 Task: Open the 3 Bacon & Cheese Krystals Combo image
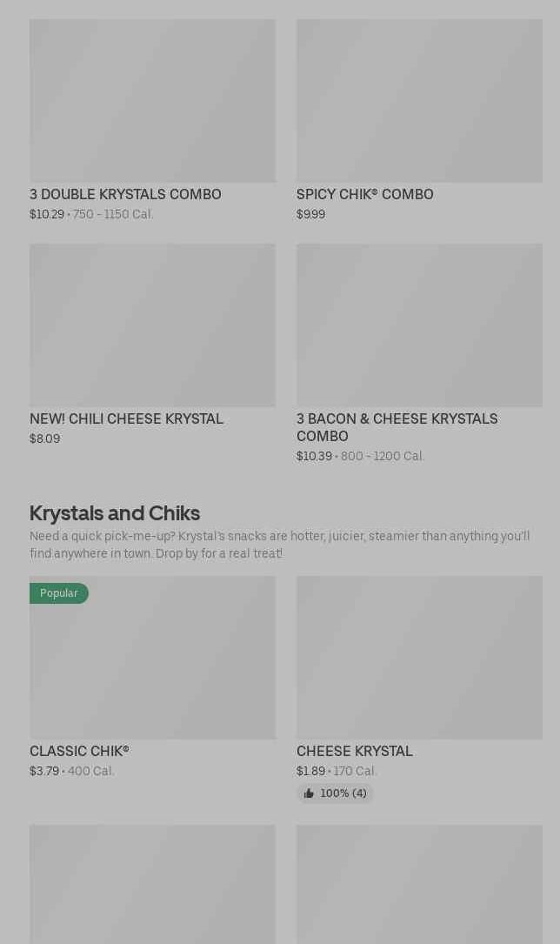coord(419,325)
